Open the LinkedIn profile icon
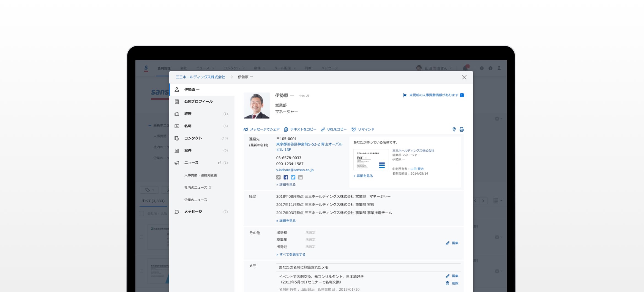Screen dimensions: 644x292 coord(301,177)
